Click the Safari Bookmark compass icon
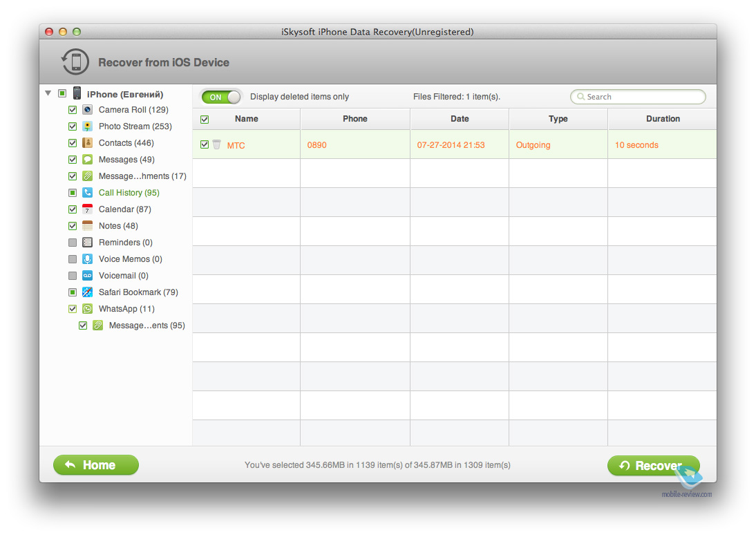756x537 pixels. point(88,292)
